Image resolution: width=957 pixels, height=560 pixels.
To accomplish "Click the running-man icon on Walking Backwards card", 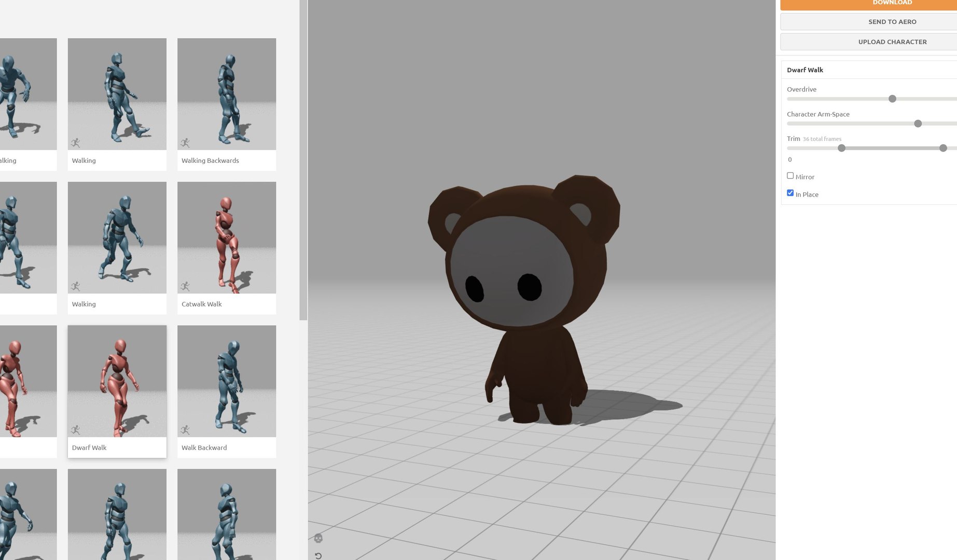I will 185,143.
